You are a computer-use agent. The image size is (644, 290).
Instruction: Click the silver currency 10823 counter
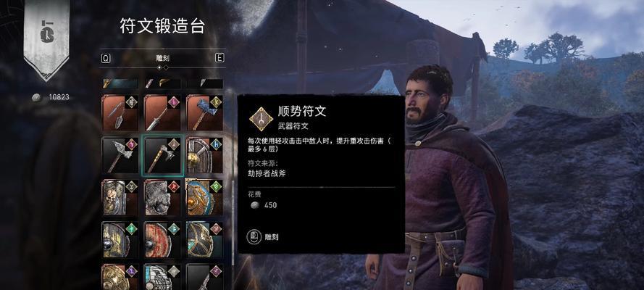coord(51,97)
